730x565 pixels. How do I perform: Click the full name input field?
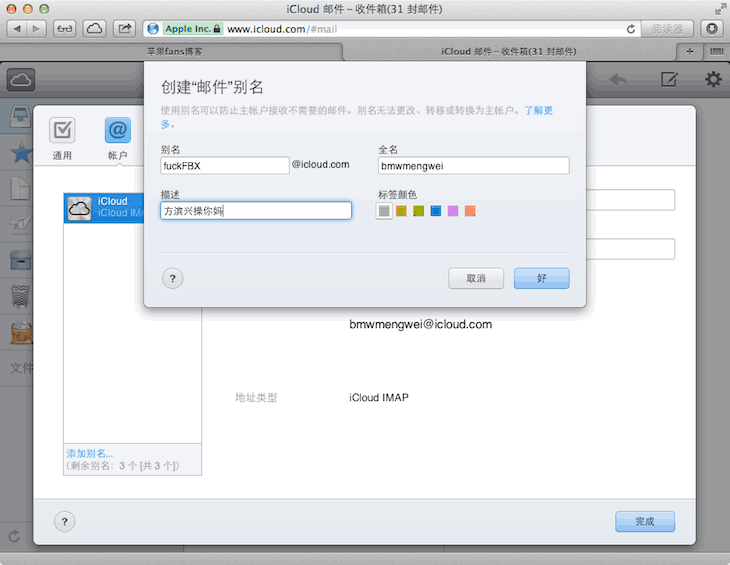point(473,166)
